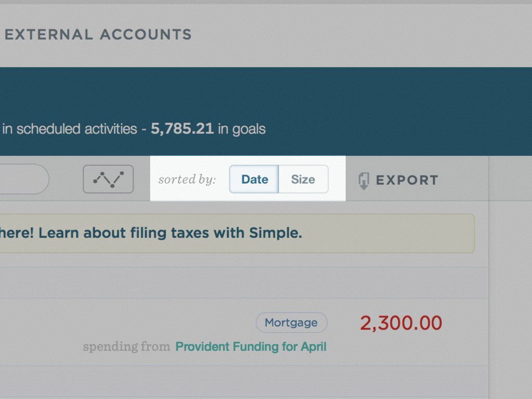The height and width of the screenshot is (399, 532).
Task: Click the empty row above the Mortgage transaction
Action: tap(244, 282)
